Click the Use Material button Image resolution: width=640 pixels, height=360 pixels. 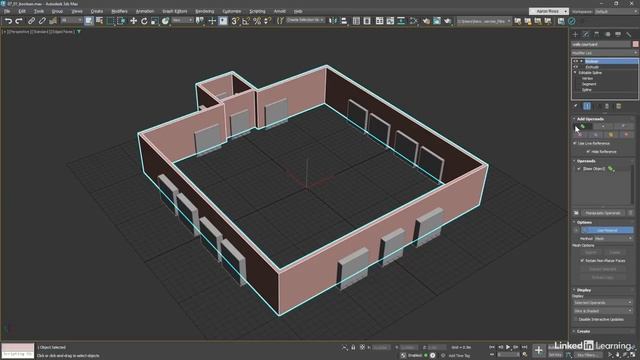click(x=607, y=230)
